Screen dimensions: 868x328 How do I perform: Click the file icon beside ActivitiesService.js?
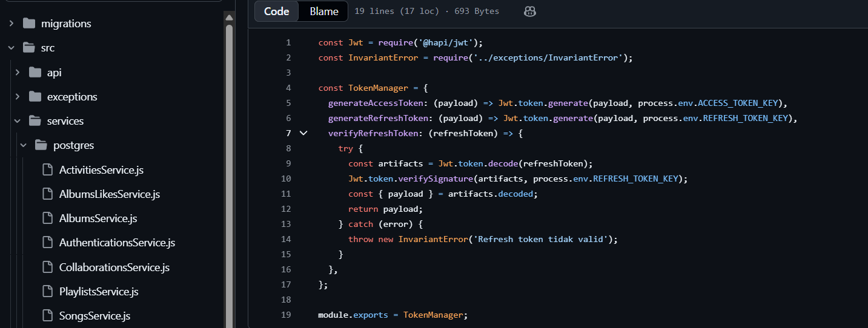48,170
